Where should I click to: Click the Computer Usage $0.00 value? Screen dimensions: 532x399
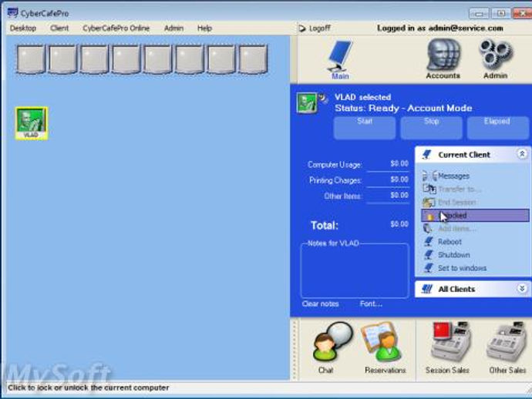point(399,164)
